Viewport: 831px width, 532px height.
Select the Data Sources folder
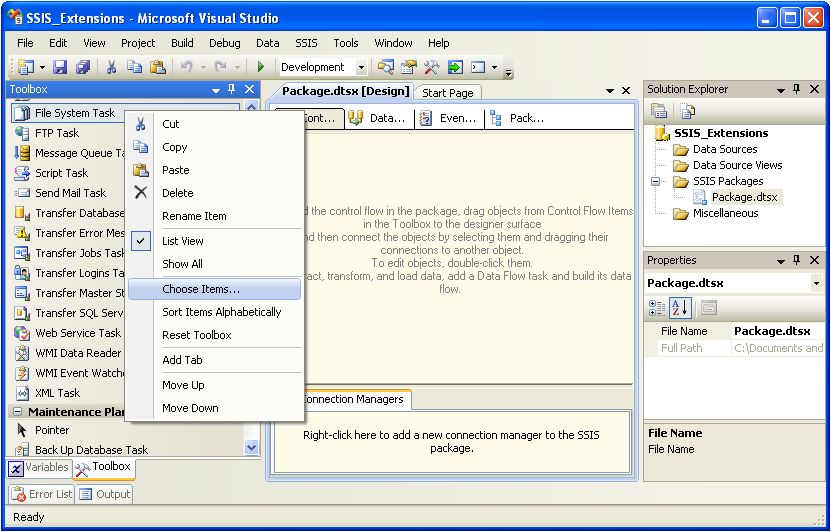click(724, 149)
